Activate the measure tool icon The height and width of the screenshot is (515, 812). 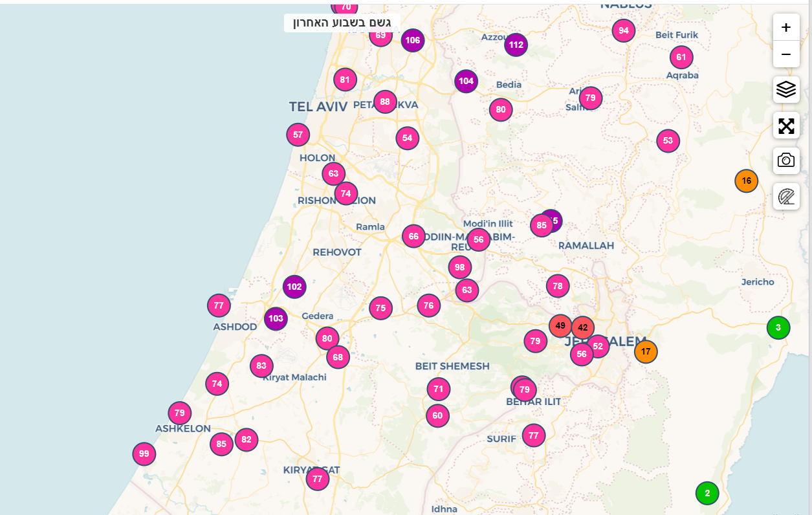point(786,196)
